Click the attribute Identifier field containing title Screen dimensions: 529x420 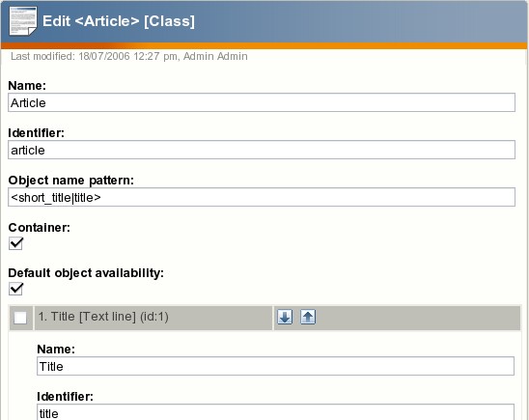(275, 412)
